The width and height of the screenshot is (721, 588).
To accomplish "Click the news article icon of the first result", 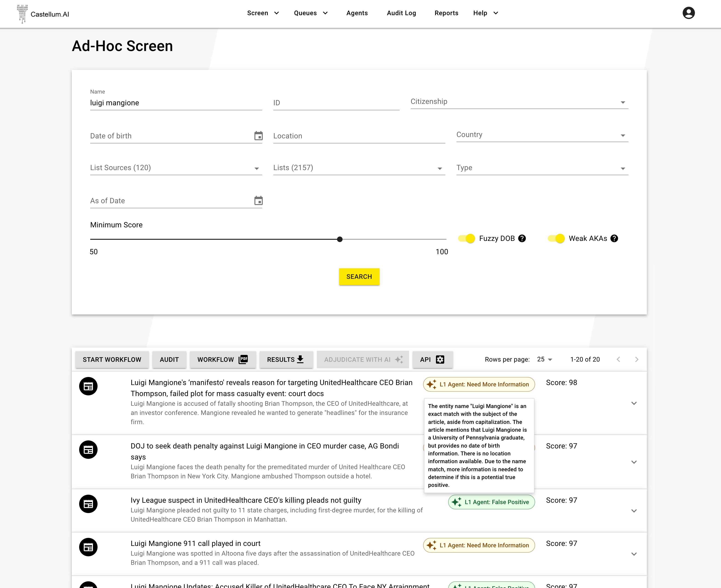I will [89, 386].
